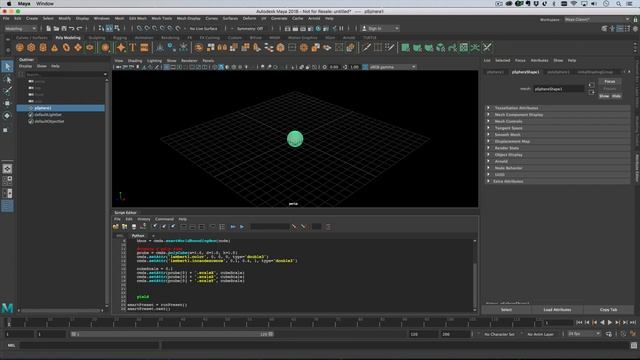Screen dimensions: 640x360
Task: Click the polygon cube shelf icon
Action: (31, 47)
